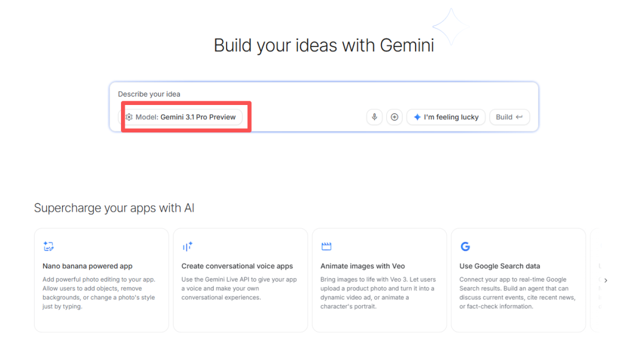Click the conversational voice apps sparkle icon
Image resolution: width=644 pixels, height=343 pixels.
(x=187, y=246)
